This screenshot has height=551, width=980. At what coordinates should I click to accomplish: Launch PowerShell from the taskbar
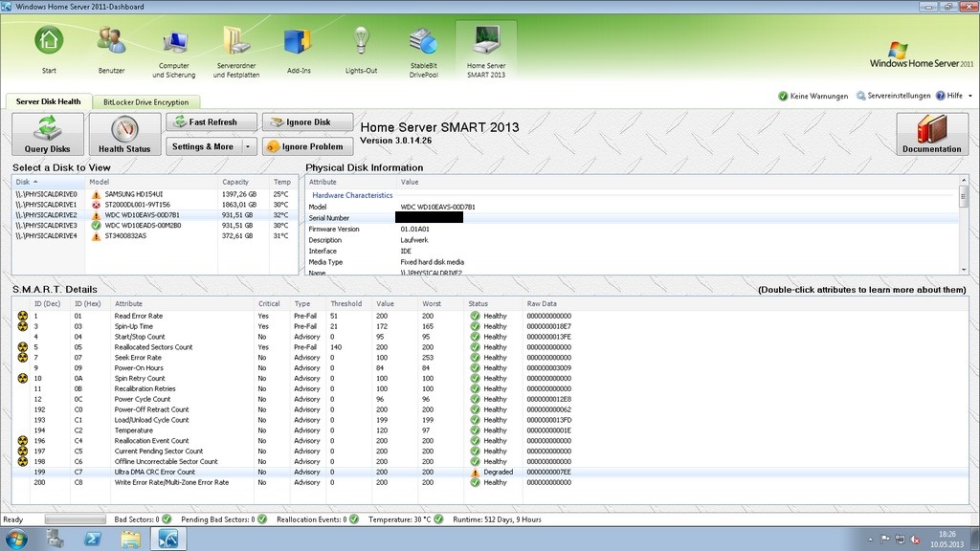coord(93,539)
